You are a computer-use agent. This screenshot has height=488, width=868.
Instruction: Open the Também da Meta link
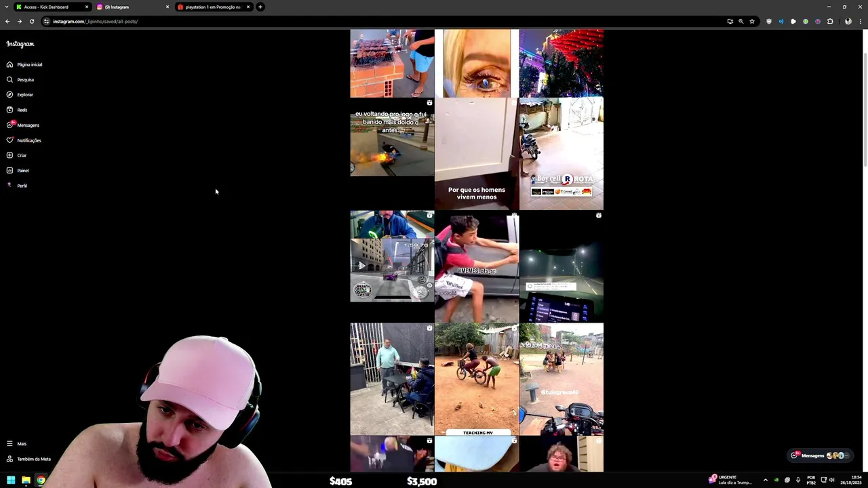(x=28, y=459)
